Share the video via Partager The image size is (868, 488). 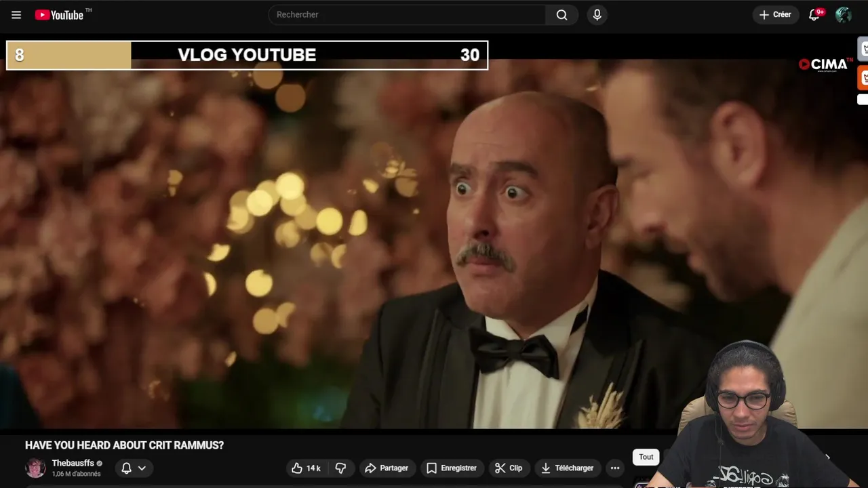(387, 468)
